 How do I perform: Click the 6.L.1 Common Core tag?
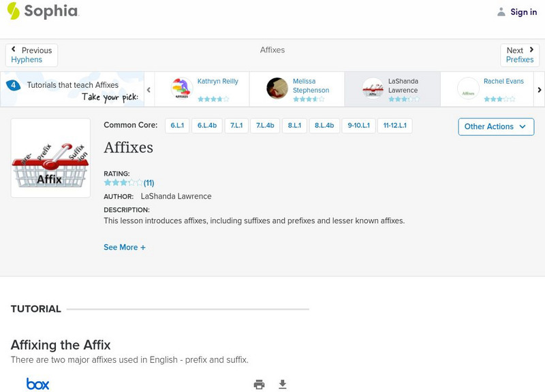point(177,126)
